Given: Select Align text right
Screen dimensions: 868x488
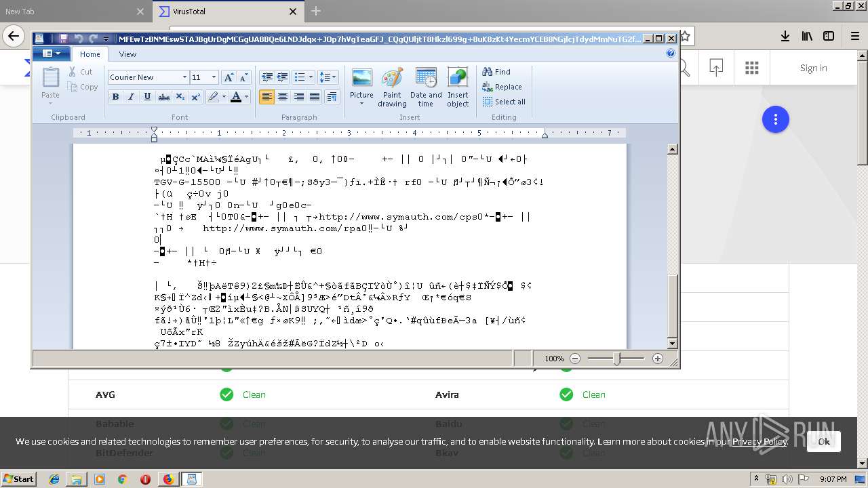Looking at the screenshot, I should [298, 97].
